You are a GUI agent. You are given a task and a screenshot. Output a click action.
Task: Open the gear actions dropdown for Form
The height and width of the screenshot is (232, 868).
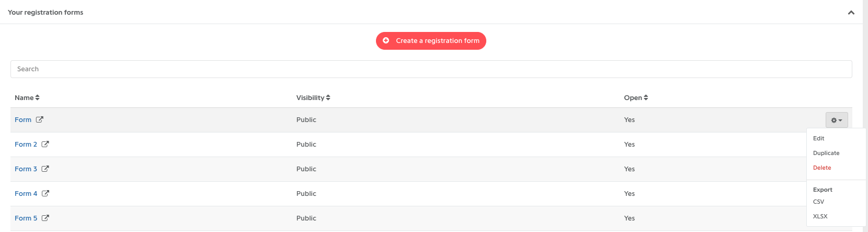[x=837, y=120]
